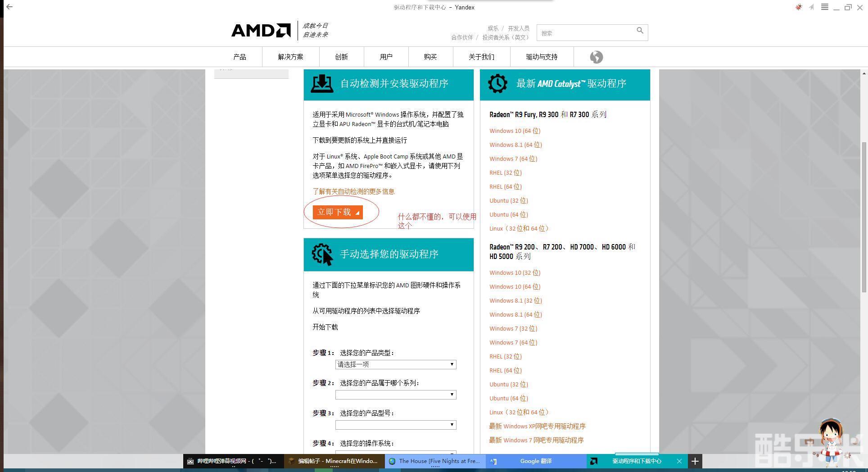Click R9 200 Windows 10 (32 位) link
Image resolution: width=868 pixels, height=472 pixels.
pyautogui.click(x=515, y=272)
